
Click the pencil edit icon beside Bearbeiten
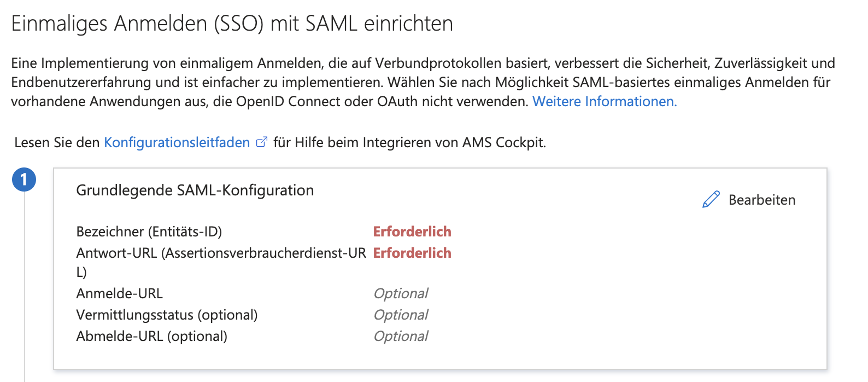711,199
